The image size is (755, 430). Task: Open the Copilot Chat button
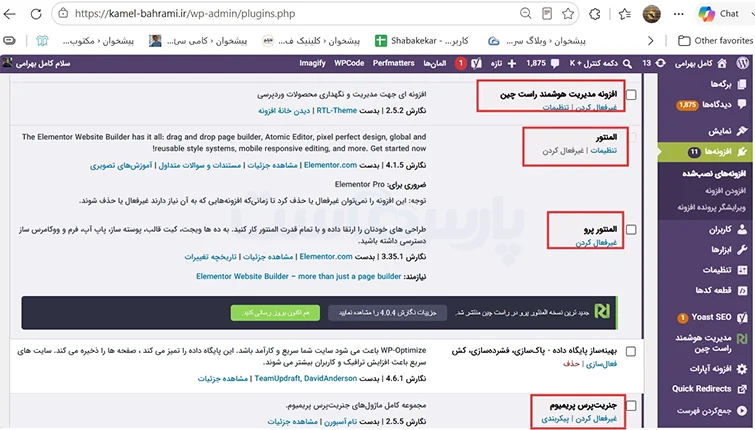pyautogui.click(x=720, y=14)
